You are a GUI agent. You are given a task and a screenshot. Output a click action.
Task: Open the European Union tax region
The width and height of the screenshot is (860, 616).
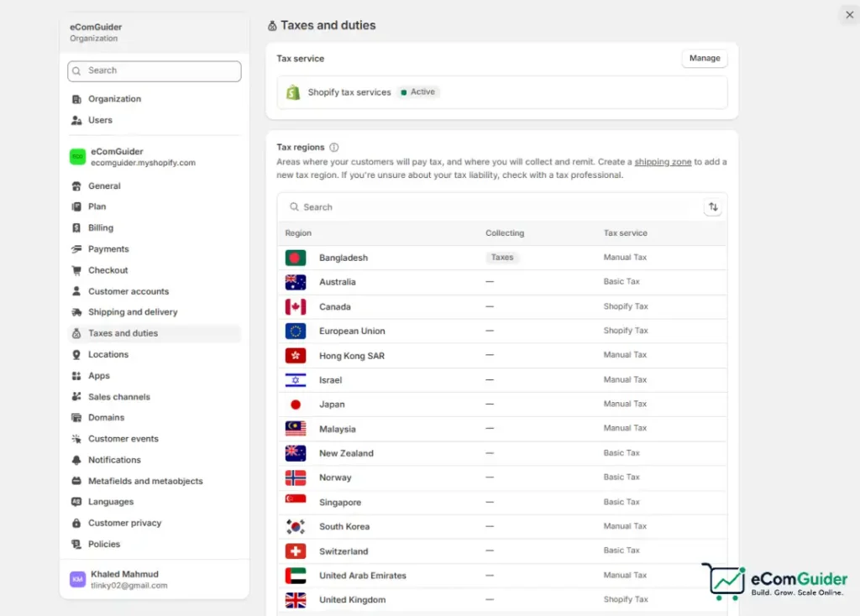pyautogui.click(x=502, y=331)
